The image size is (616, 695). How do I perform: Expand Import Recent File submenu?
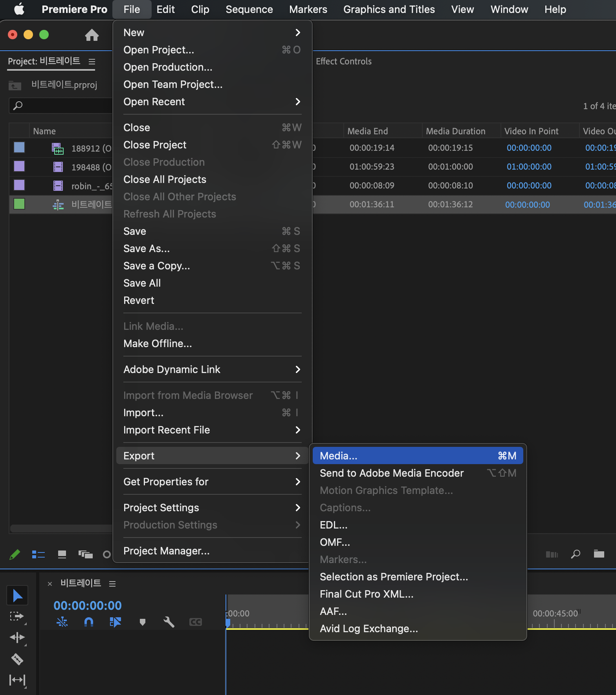[212, 430]
